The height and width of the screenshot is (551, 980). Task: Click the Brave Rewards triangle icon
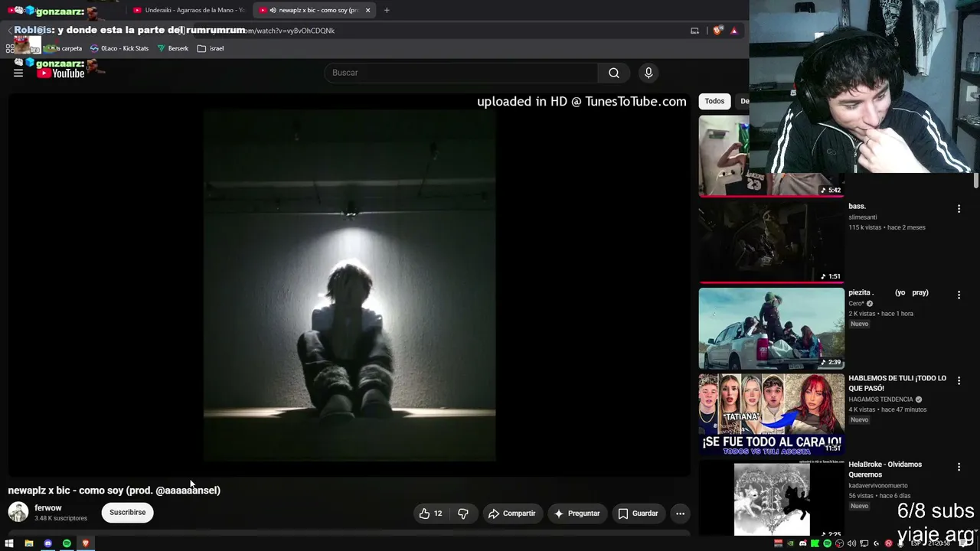point(734,31)
